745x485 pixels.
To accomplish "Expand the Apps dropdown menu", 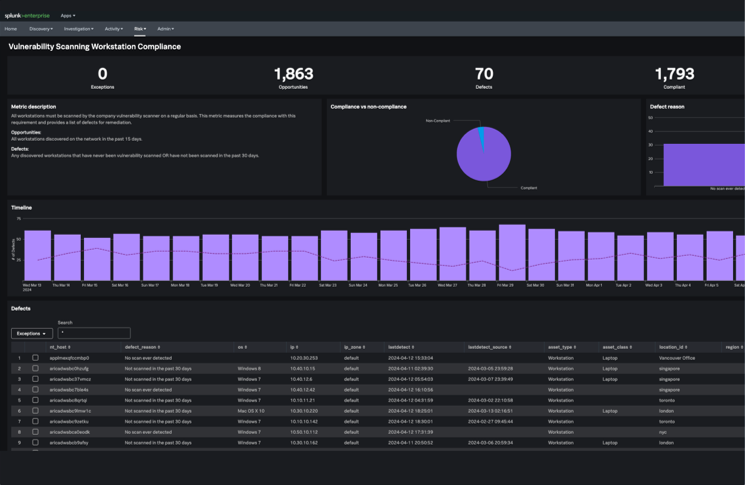I will pos(67,15).
